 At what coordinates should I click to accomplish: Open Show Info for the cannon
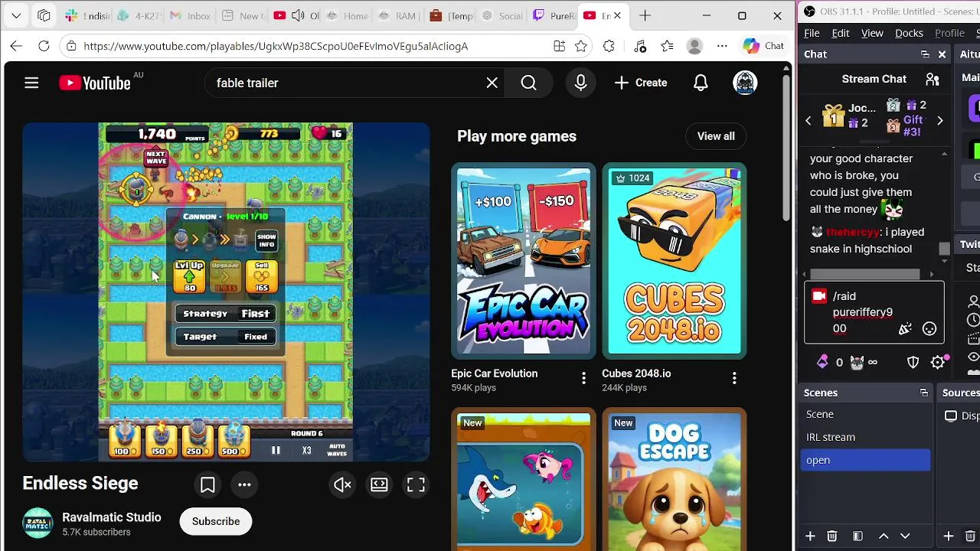coord(266,240)
